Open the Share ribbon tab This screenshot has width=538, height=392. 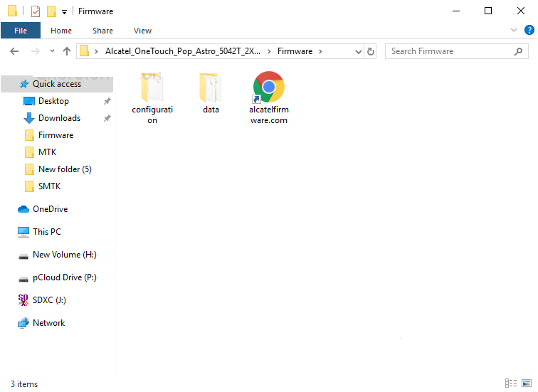click(x=102, y=31)
